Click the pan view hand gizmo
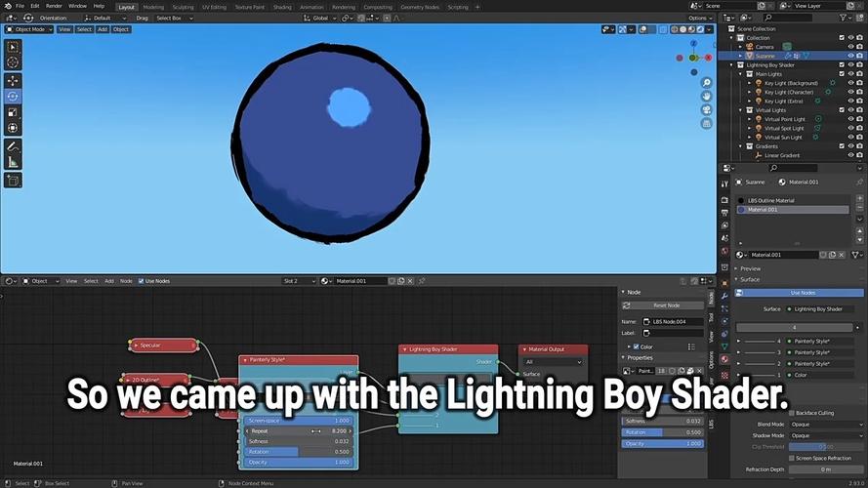The width and height of the screenshot is (868, 488). pos(706,97)
